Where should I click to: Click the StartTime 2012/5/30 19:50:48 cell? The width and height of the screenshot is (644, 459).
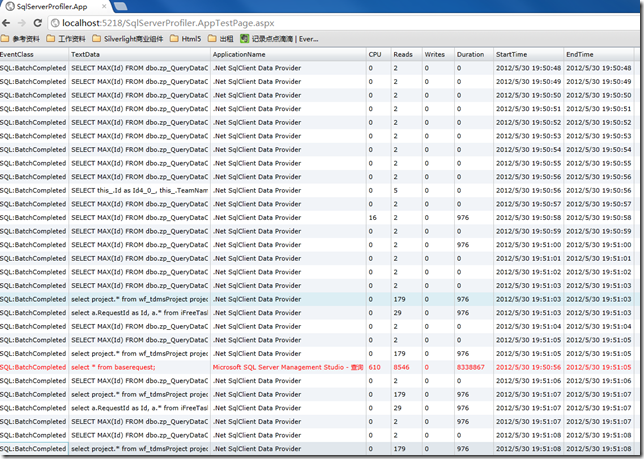[528, 68]
